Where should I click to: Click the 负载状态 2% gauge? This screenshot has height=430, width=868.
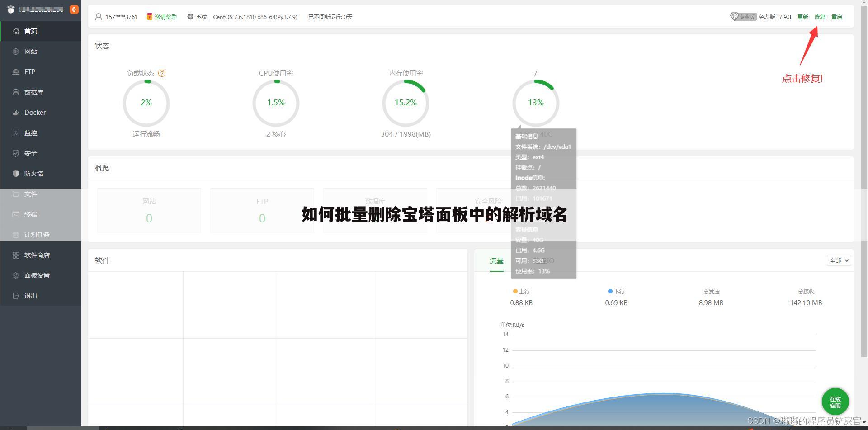tap(146, 103)
